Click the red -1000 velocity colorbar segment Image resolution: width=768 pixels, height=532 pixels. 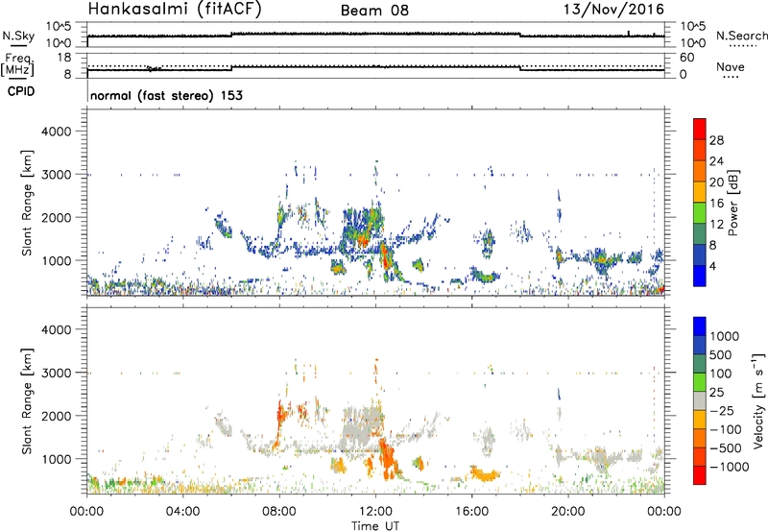pos(700,475)
